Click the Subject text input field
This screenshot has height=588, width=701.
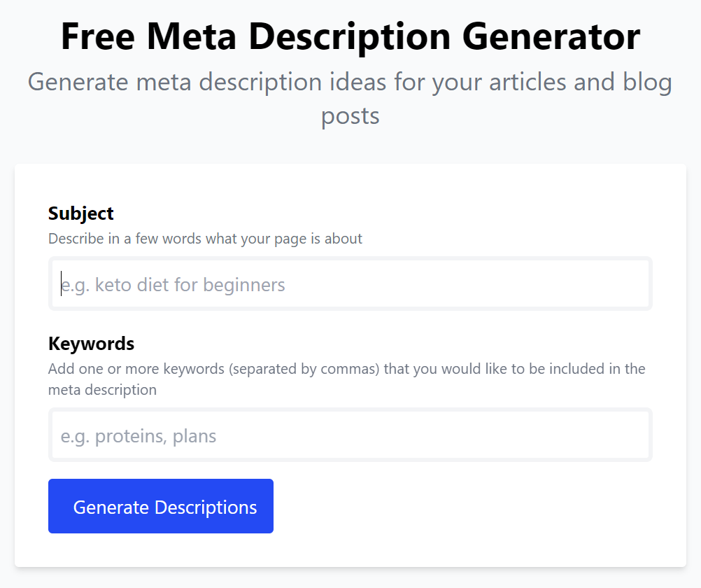click(350, 284)
